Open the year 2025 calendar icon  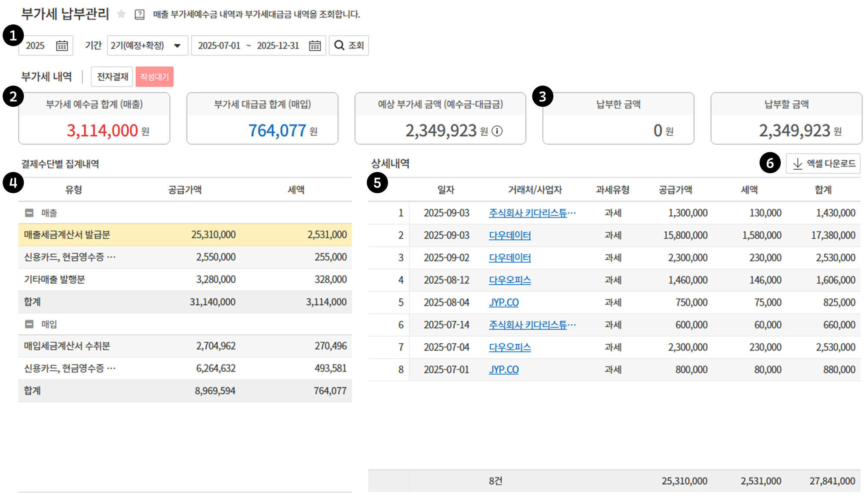[62, 46]
